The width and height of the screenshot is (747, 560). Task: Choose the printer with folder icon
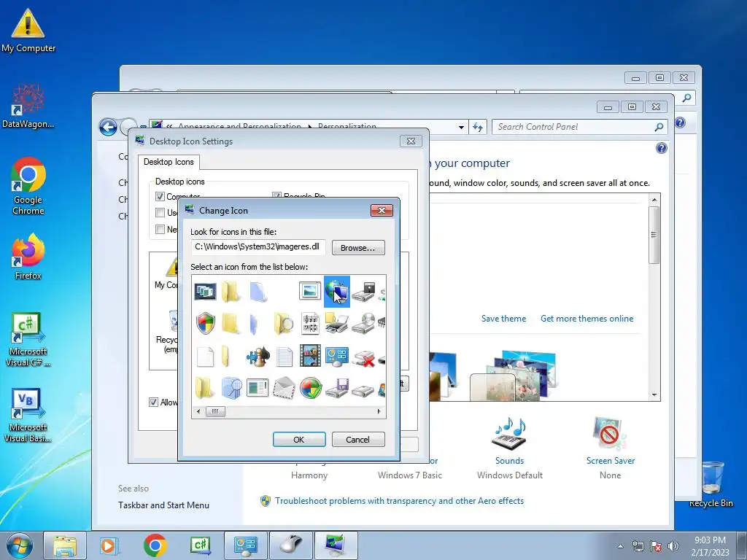(337, 323)
